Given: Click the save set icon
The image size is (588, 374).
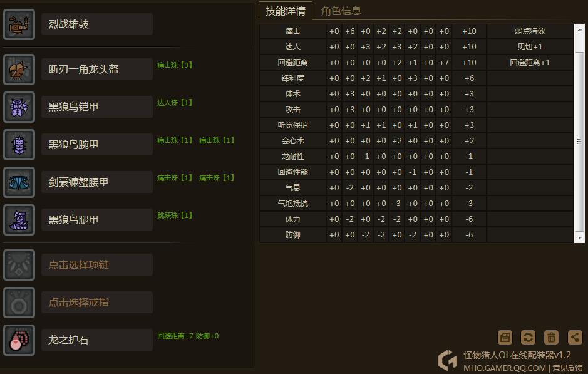Looking at the screenshot, I should pos(505,337).
